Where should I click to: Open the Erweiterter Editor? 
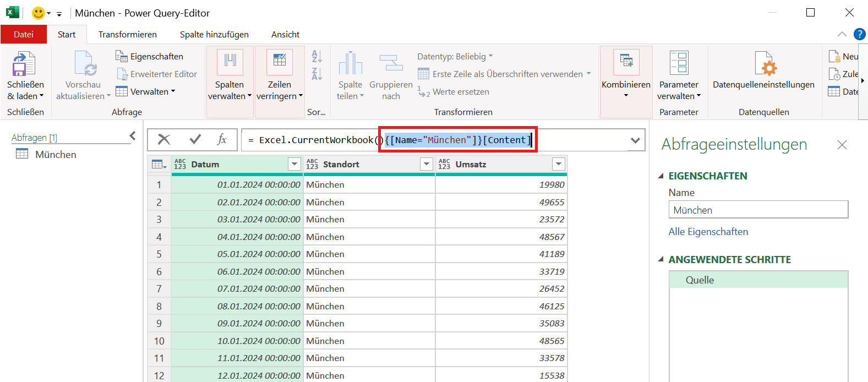tap(156, 74)
